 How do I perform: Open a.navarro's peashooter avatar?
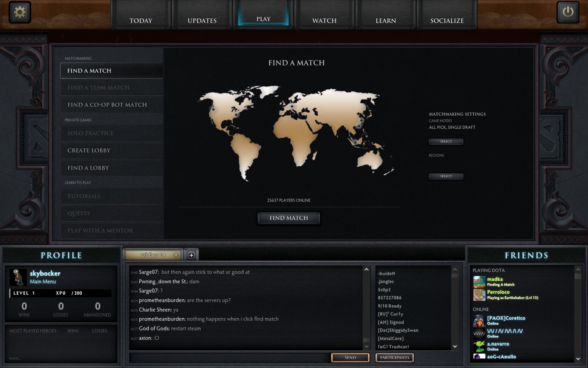click(x=479, y=346)
